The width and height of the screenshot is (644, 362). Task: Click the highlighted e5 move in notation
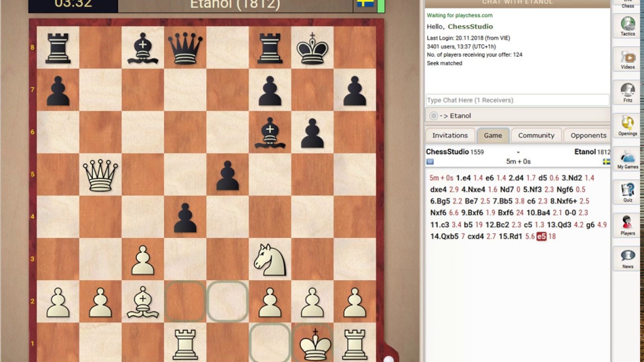pos(541,236)
